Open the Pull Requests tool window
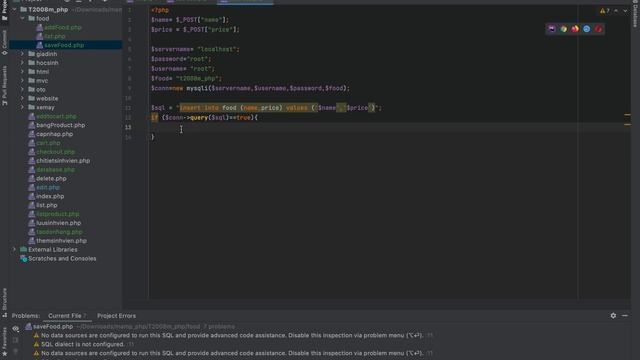This screenshot has height=360, width=640. pyautogui.click(x=4, y=87)
